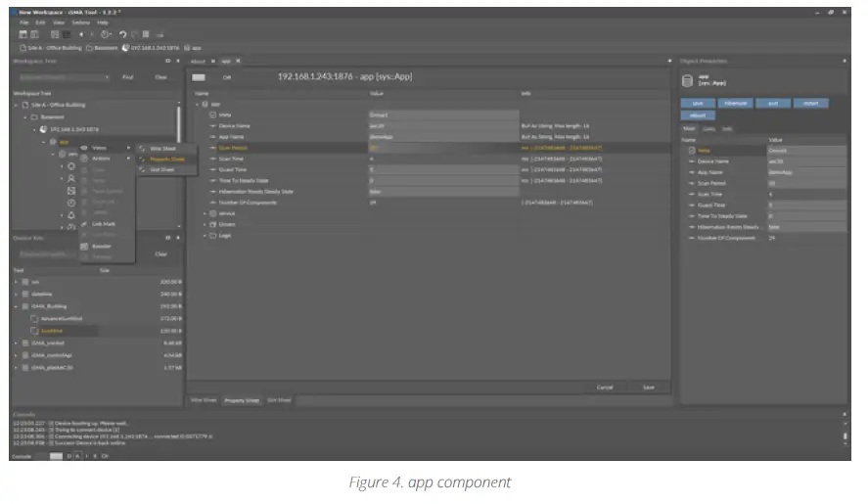Edit Time To Steady State value field

coord(443,180)
